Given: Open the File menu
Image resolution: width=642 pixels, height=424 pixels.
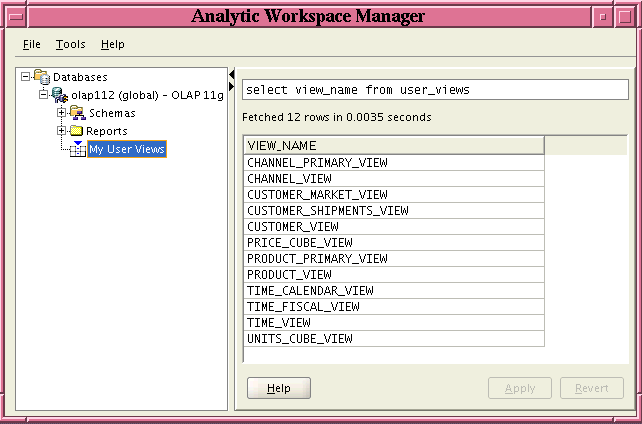Looking at the screenshot, I should point(32,44).
